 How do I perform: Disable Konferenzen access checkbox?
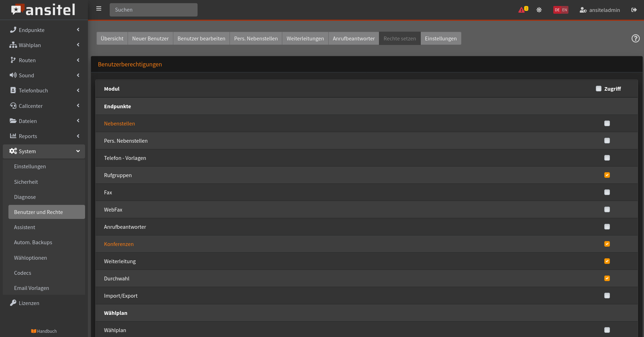(607, 244)
